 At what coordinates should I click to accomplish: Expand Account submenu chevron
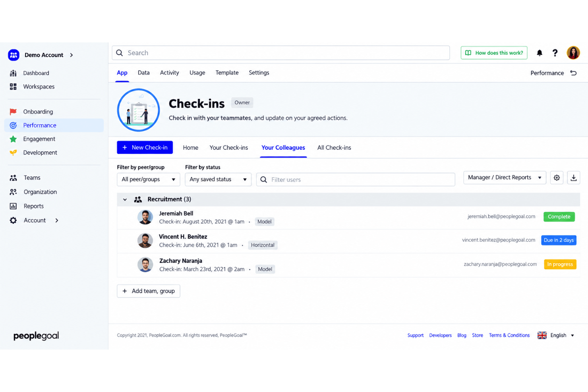[57, 220]
